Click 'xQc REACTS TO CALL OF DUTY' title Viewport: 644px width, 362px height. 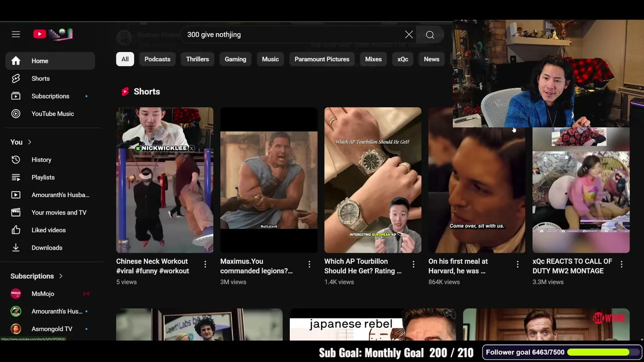(x=572, y=266)
